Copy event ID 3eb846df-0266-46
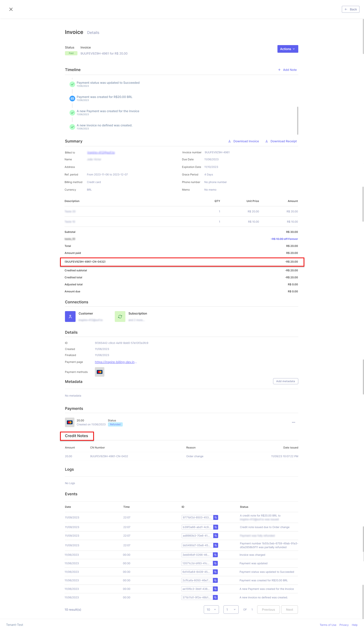The width and height of the screenshot is (364, 630). tap(215, 555)
